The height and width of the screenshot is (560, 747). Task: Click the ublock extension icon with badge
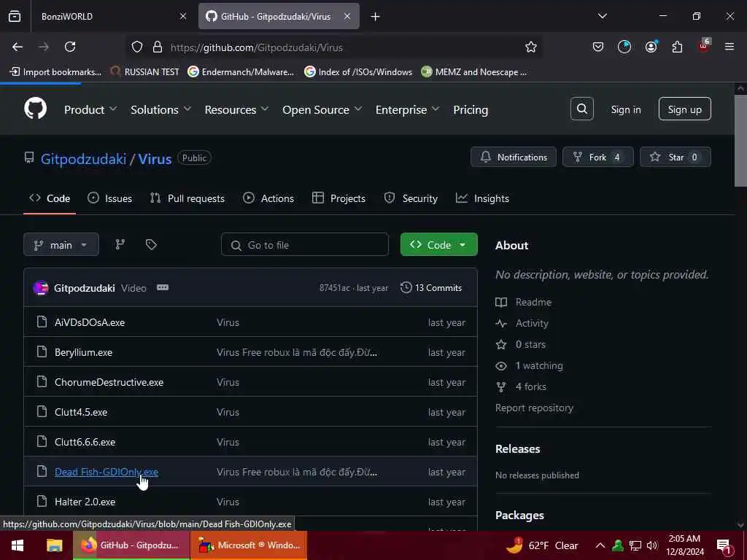pyautogui.click(x=704, y=46)
